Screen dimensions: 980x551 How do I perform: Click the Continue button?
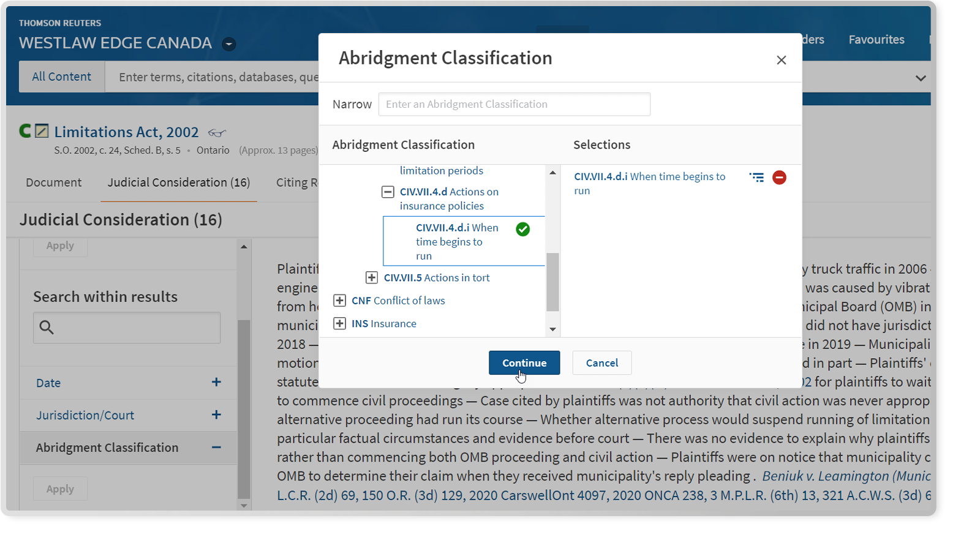[x=524, y=362]
